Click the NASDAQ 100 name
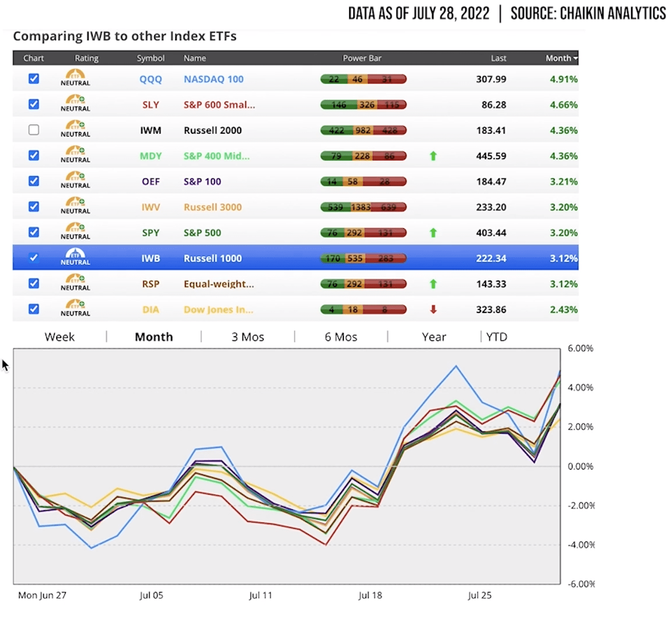Viewport: 672px width, 617px height. 214,79
